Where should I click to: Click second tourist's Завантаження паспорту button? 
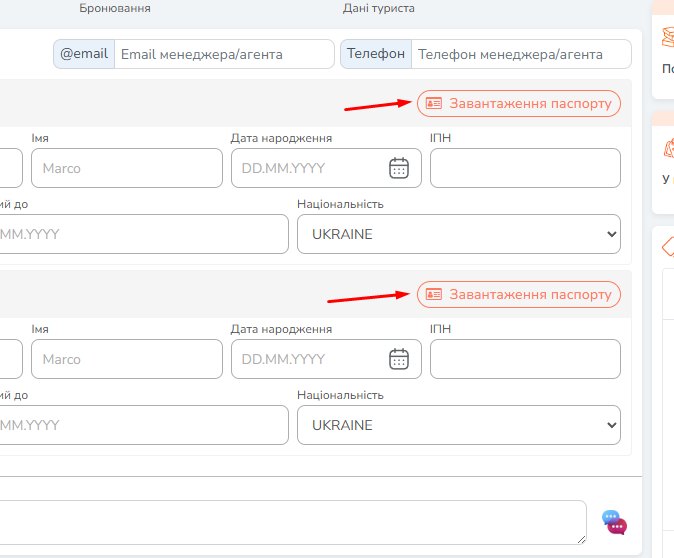coord(519,294)
